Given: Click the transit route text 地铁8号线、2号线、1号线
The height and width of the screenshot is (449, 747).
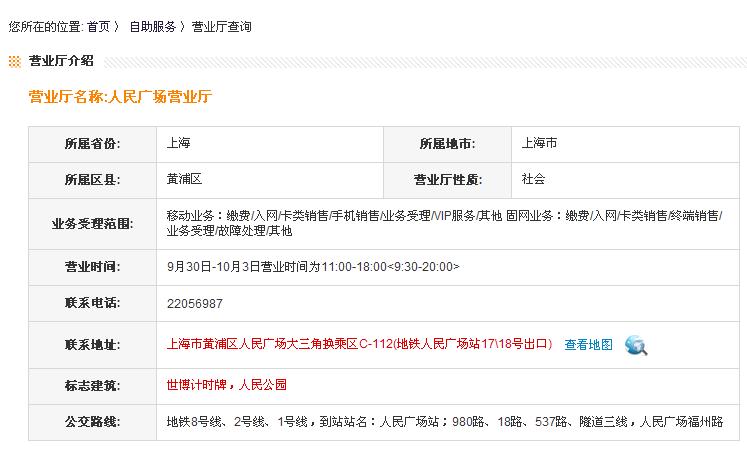Looking at the screenshot, I should click(x=445, y=422).
